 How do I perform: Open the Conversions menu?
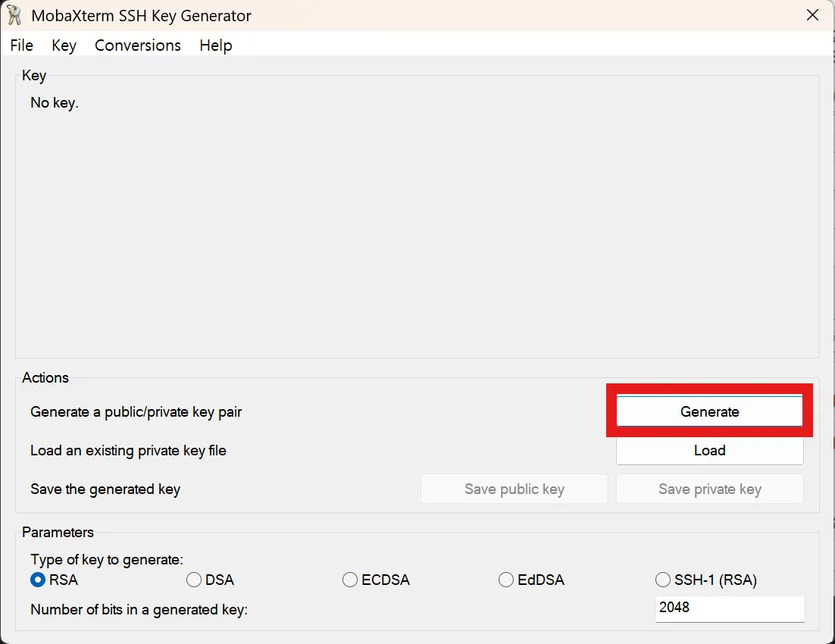point(138,45)
